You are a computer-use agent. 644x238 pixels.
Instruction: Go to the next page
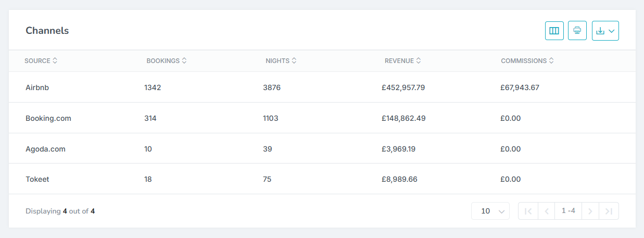(590, 211)
